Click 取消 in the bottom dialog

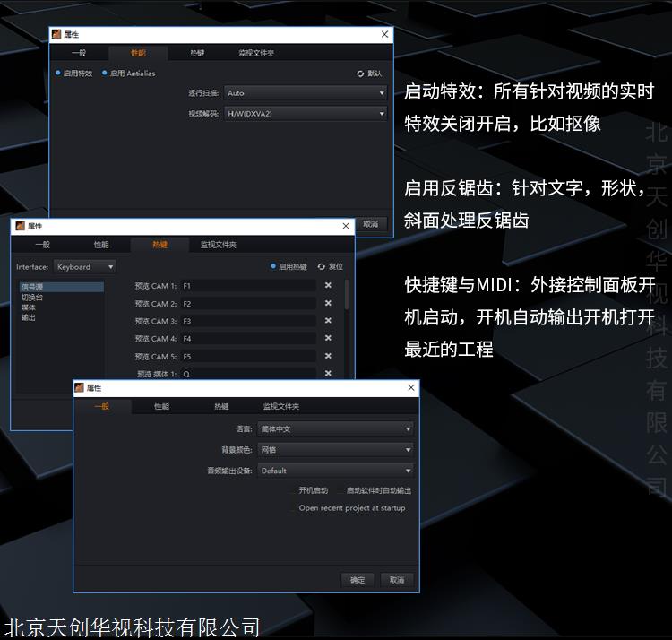(x=397, y=580)
